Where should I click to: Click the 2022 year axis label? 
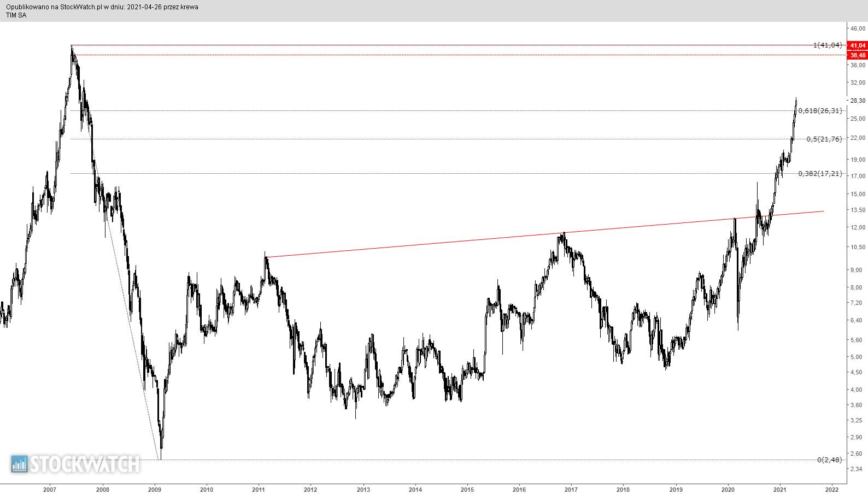click(832, 490)
